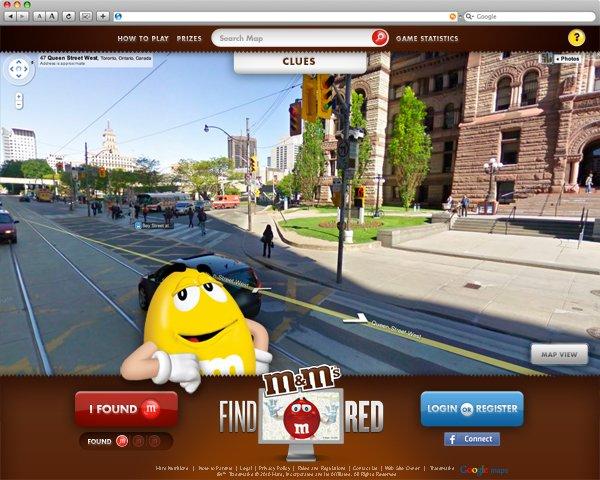600x480 pixels.
Task: Open the PRIZES menu item
Action: [189, 39]
